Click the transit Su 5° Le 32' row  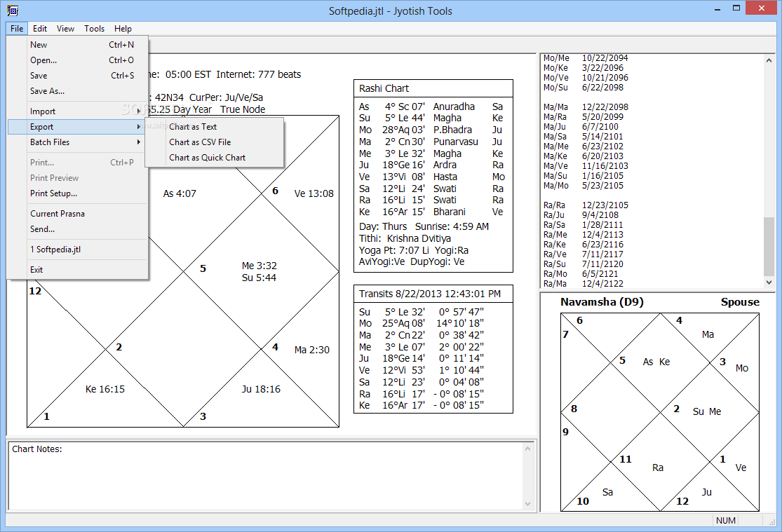coord(422,312)
